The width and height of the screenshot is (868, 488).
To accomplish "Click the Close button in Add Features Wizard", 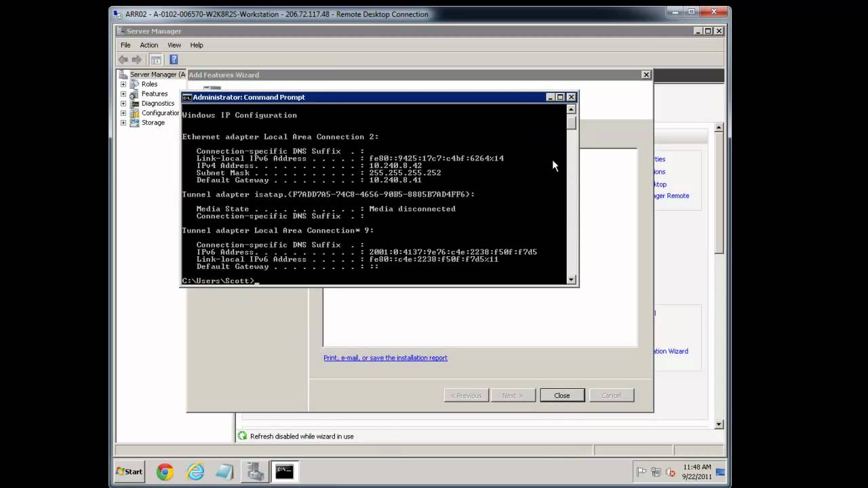I will point(562,395).
